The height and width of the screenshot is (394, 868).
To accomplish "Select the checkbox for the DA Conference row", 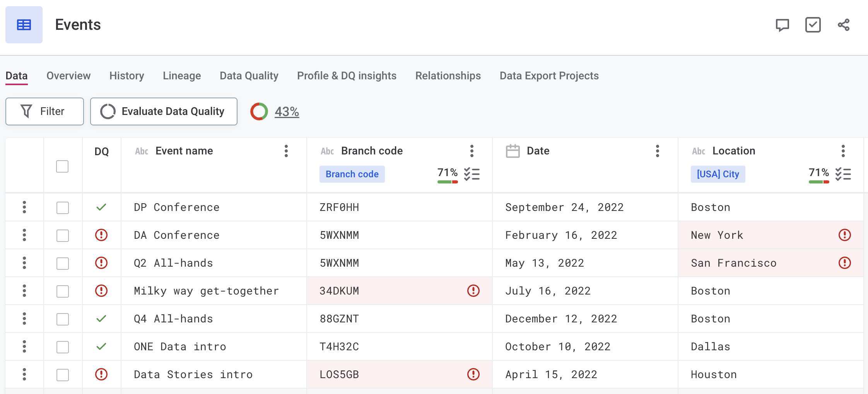I will [x=62, y=235].
